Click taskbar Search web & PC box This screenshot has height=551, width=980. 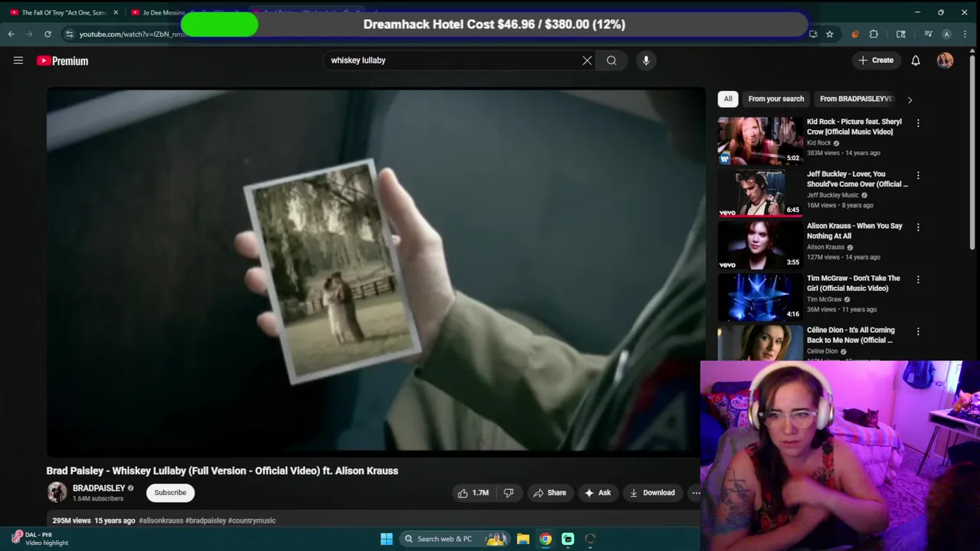point(455,539)
